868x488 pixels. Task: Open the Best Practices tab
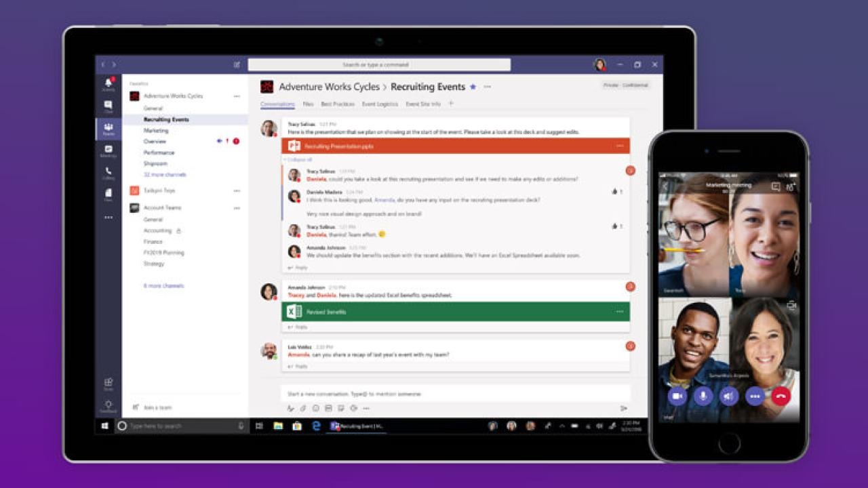point(338,104)
